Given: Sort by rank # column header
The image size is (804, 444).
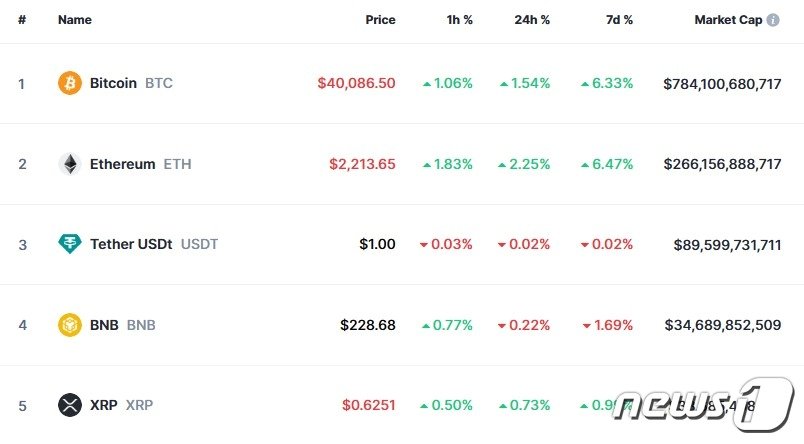Looking at the screenshot, I should (x=22, y=20).
